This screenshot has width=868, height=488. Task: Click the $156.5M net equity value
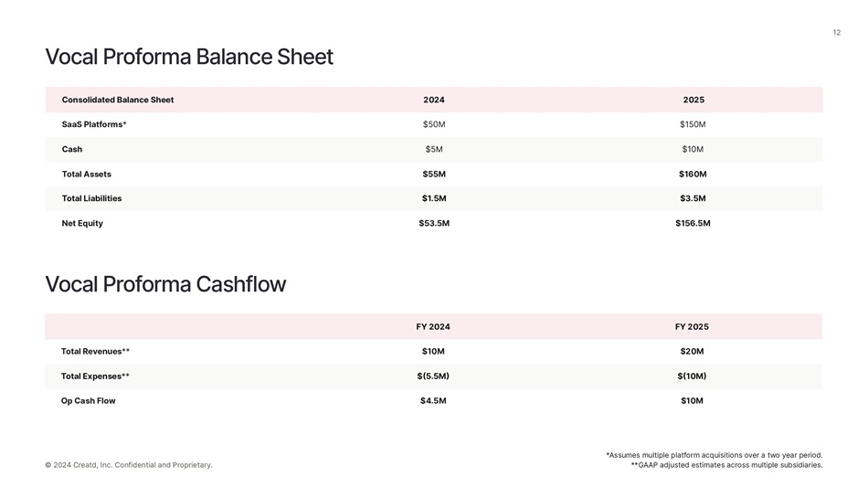(x=693, y=223)
